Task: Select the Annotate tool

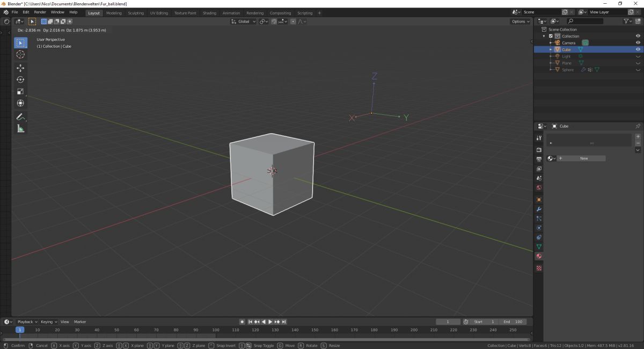Action: [20, 117]
